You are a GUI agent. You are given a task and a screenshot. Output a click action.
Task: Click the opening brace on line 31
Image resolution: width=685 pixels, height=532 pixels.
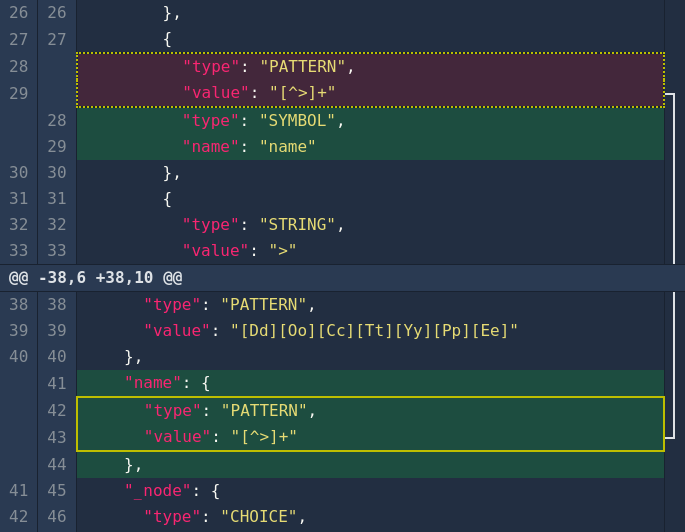point(167,199)
